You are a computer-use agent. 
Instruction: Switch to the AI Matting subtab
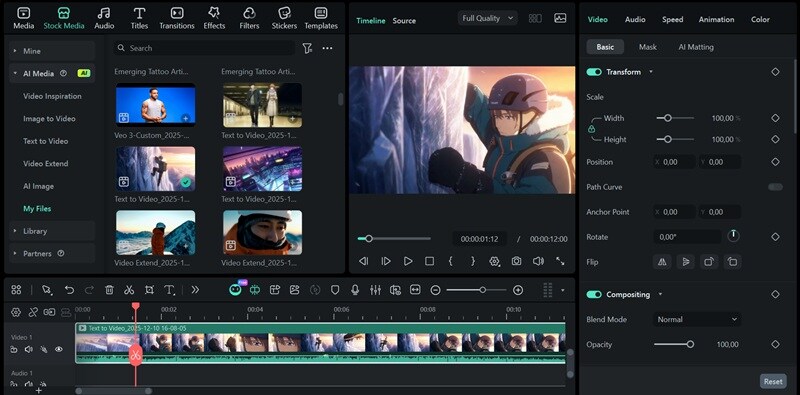[x=696, y=47]
